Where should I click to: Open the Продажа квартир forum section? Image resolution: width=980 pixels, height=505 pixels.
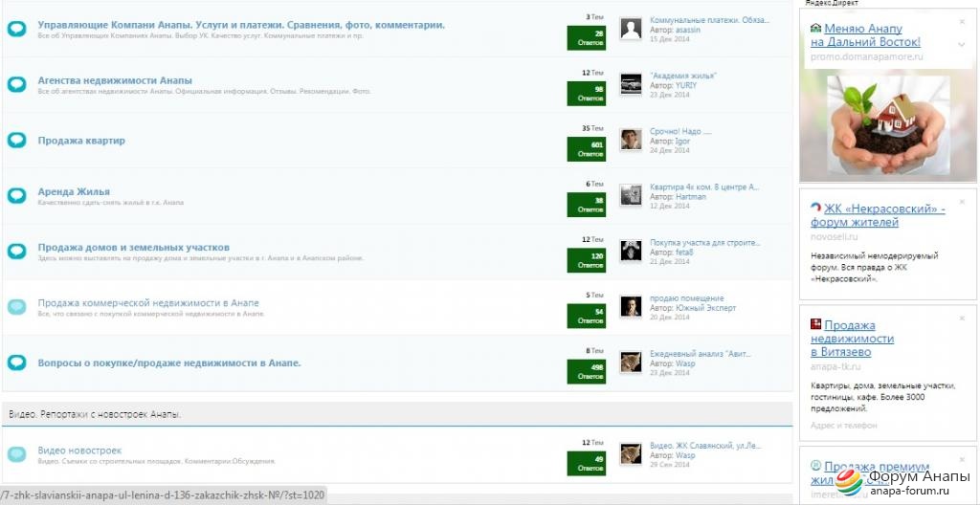pos(81,141)
